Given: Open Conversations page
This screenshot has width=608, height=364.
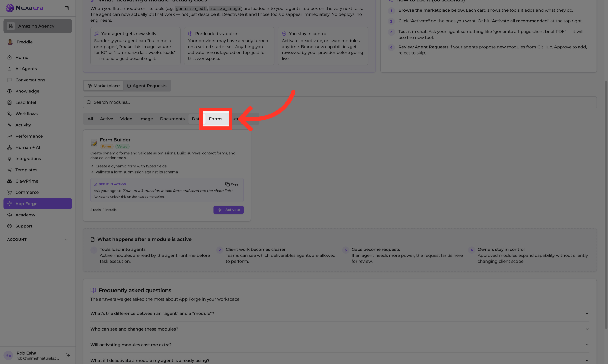Looking at the screenshot, I should tap(38, 80).
